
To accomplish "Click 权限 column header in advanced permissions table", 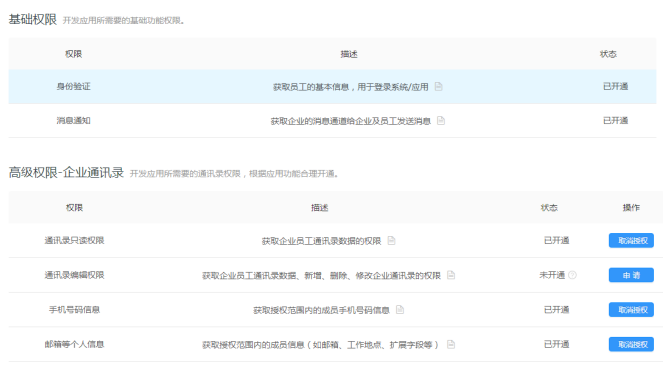I will [74, 208].
